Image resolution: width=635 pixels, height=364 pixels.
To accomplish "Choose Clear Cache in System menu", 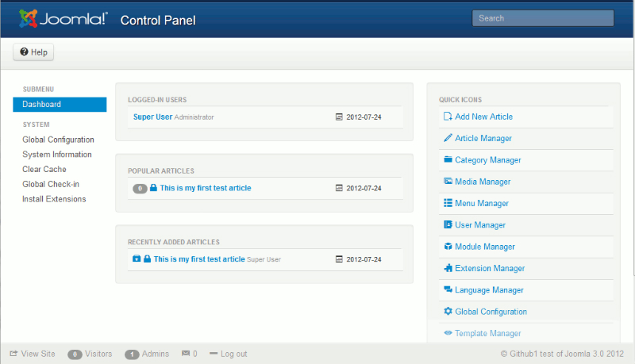I will click(x=44, y=170).
